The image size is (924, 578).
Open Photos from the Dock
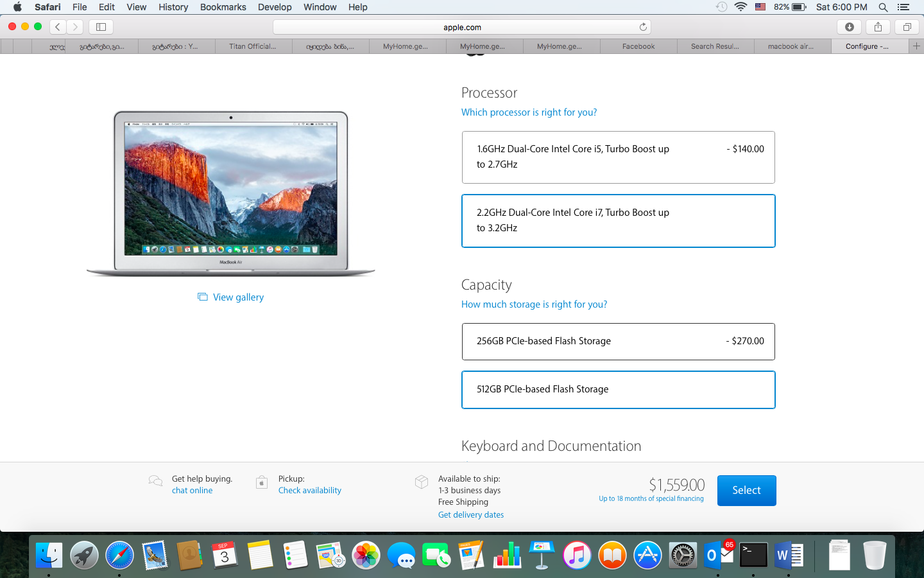point(366,556)
